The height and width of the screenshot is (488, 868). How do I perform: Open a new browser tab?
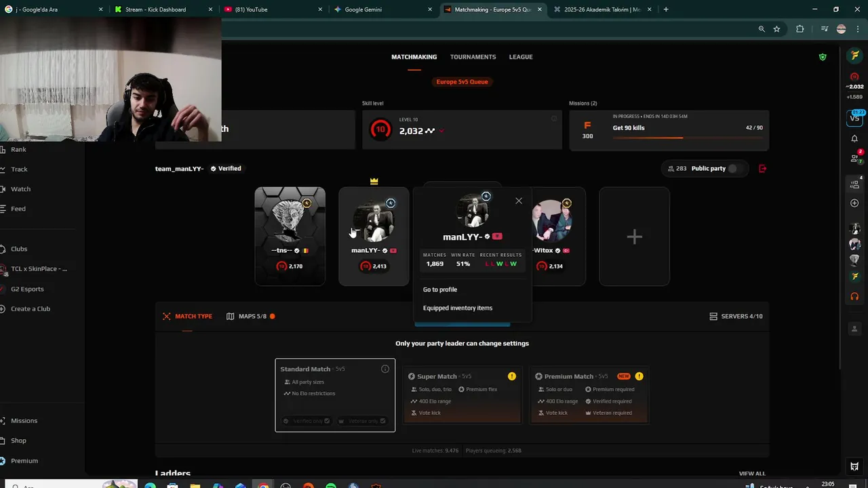(666, 9)
